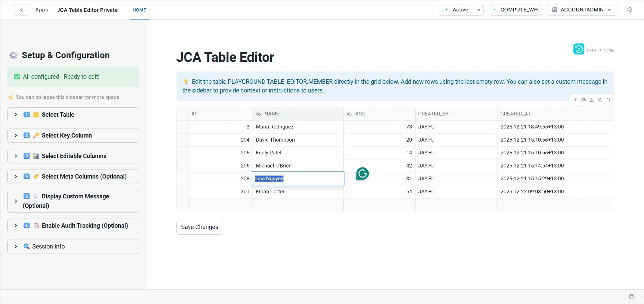Click the Grammarly icon in the grid
This screenshot has height=304, width=644.
coord(363,174)
